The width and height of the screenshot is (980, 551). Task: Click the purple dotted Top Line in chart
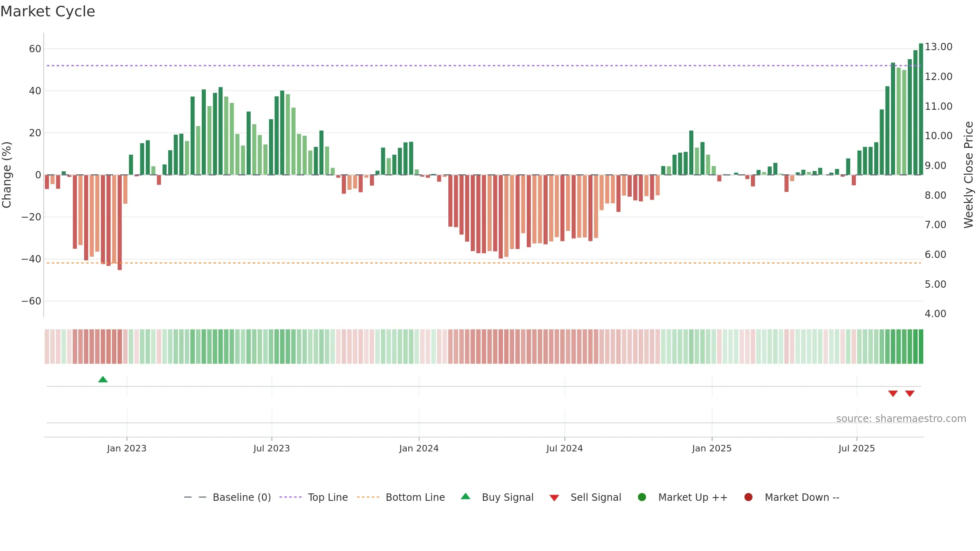(484, 65)
